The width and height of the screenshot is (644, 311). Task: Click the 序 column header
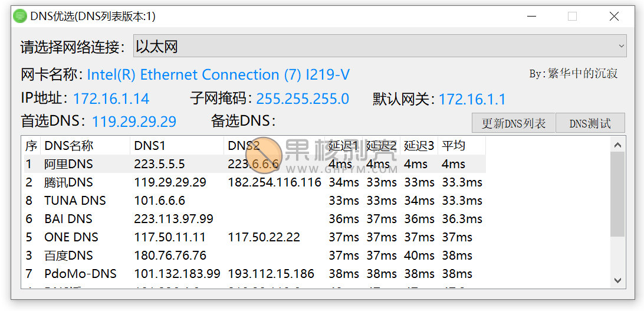pos(32,145)
